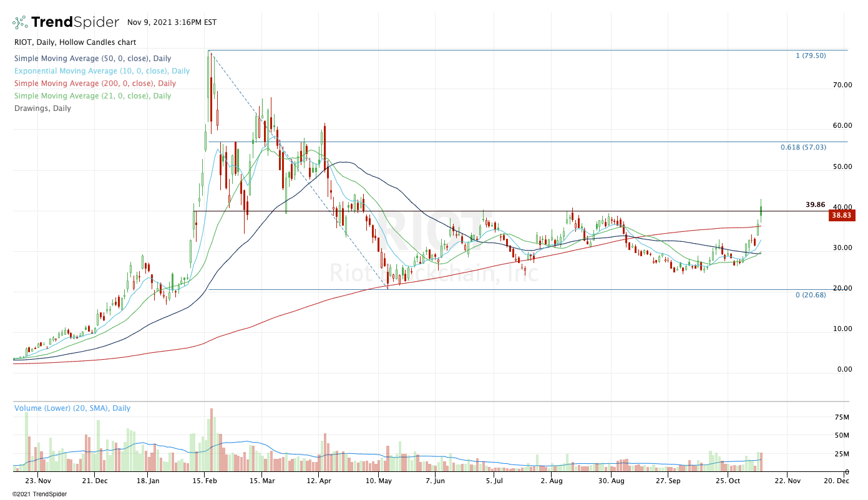868x500 pixels.
Task: Click the Drawings, Daily legend entry
Action: [x=42, y=108]
